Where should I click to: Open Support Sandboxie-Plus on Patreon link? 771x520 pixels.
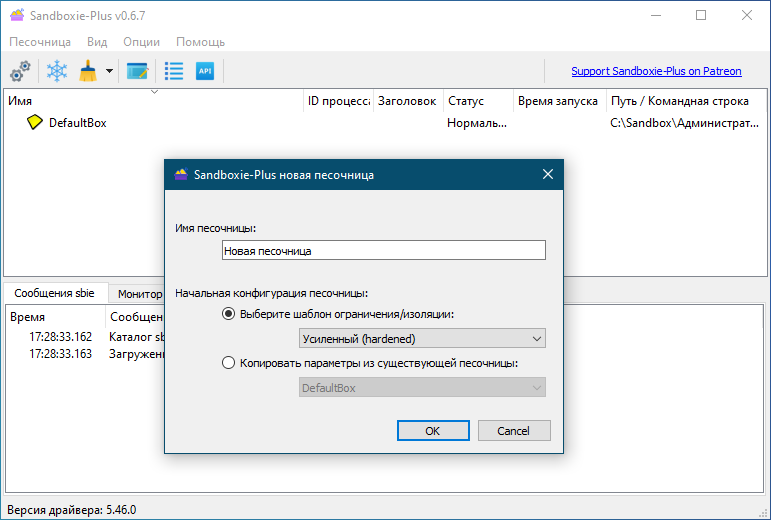656,71
